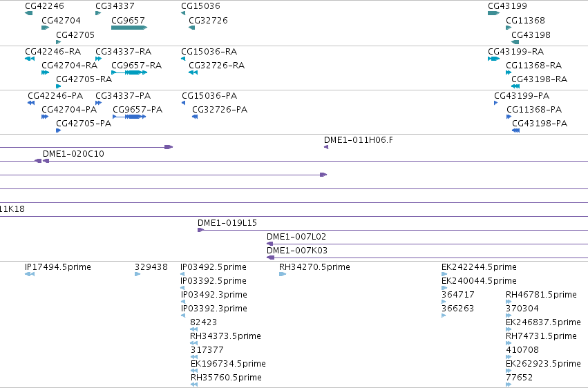Open the RH46781.5prime EST label
588x388 pixels.
[x=541, y=294]
